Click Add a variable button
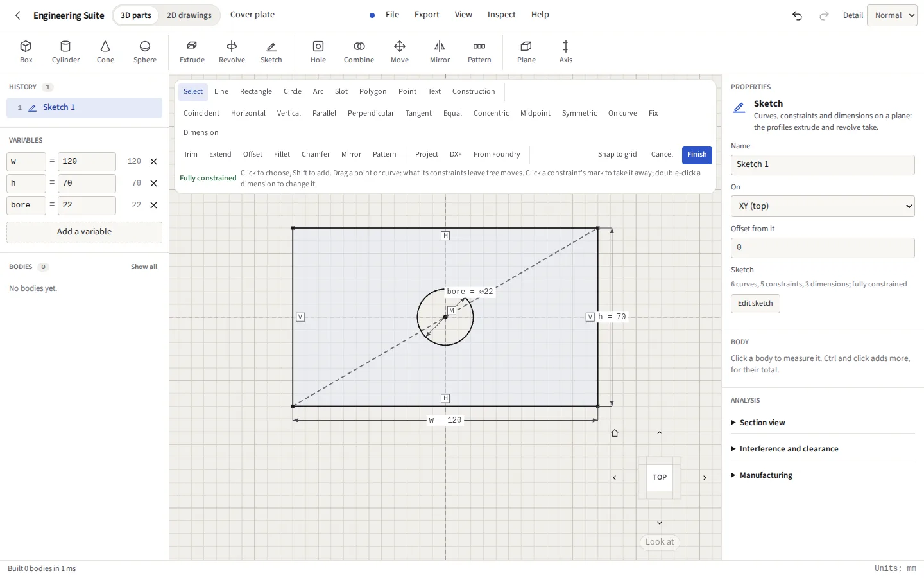The width and height of the screenshot is (924, 578). [x=84, y=232]
